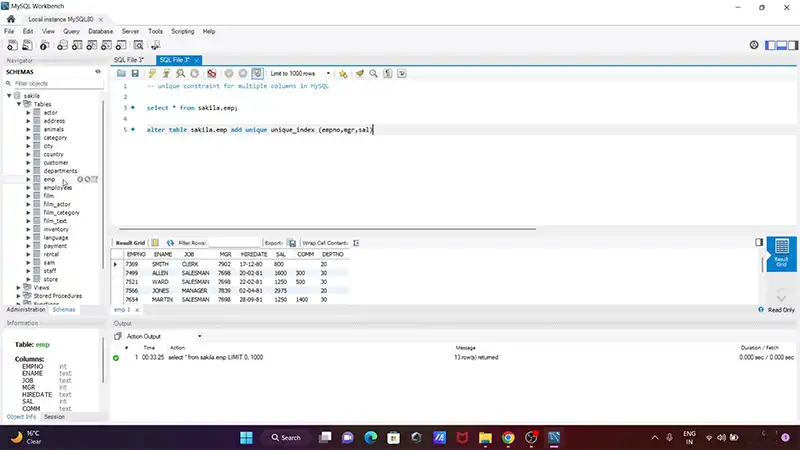
Task: Toggle the left sidebar panel visibility
Action: pos(770,45)
